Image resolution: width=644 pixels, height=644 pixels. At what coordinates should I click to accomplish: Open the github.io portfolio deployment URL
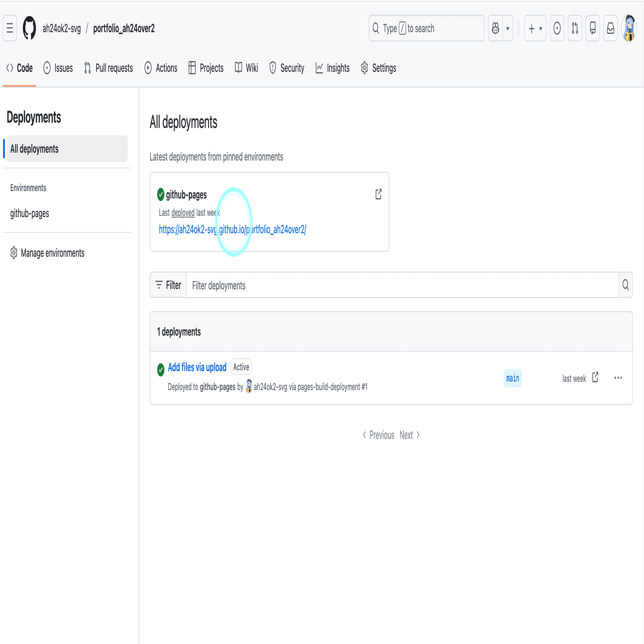point(232,230)
